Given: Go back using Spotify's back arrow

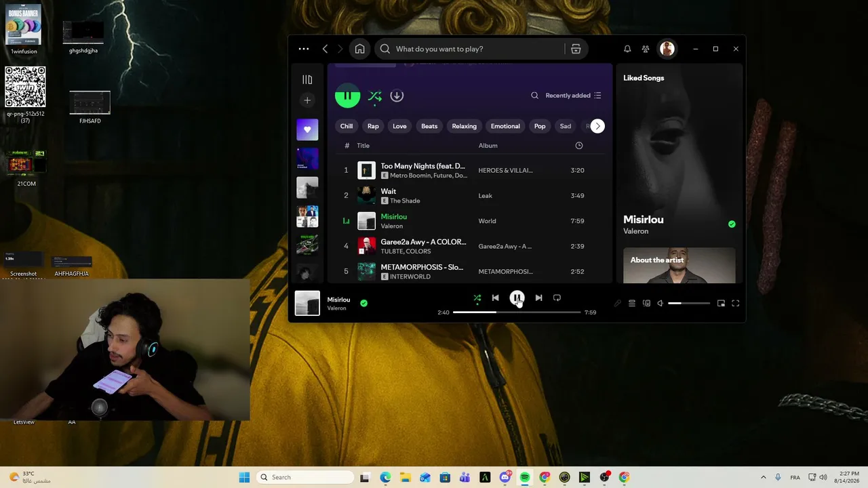Looking at the screenshot, I should (325, 49).
